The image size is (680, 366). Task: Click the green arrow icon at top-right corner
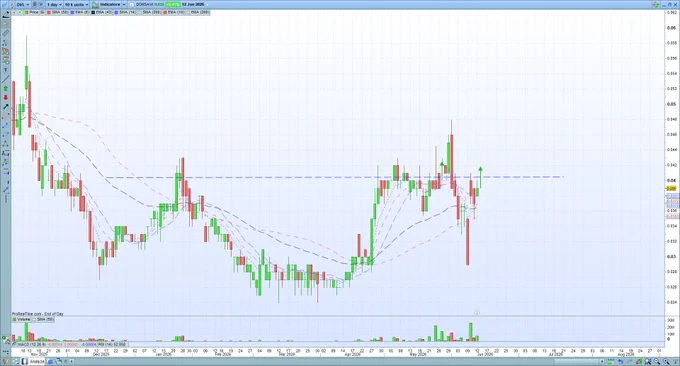[x=656, y=4]
